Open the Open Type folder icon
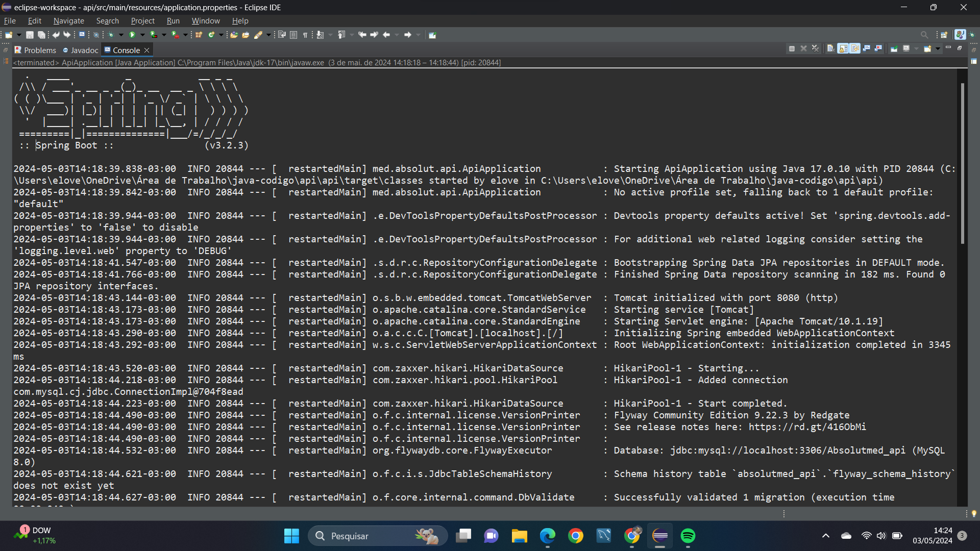 pos(234,35)
